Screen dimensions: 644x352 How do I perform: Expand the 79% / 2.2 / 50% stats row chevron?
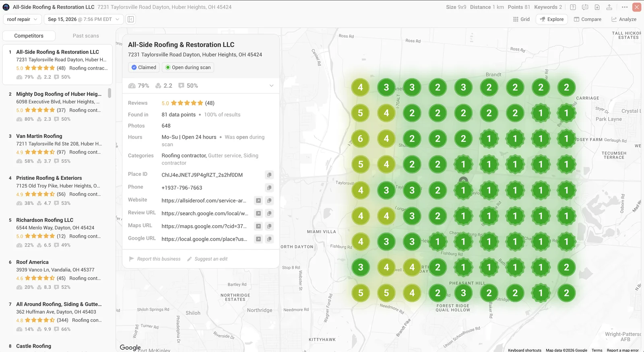tap(271, 86)
